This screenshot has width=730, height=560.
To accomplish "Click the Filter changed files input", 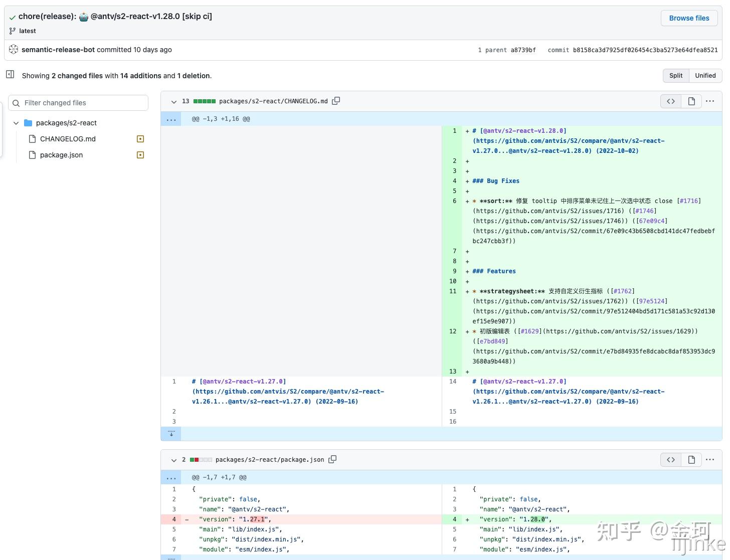I will click(78, 102).
